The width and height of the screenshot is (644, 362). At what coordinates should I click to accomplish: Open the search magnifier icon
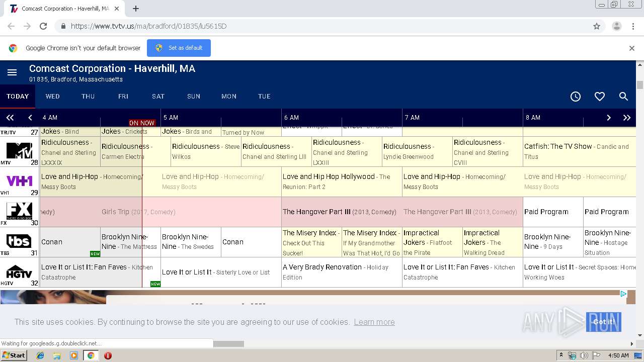coord(623,97)
